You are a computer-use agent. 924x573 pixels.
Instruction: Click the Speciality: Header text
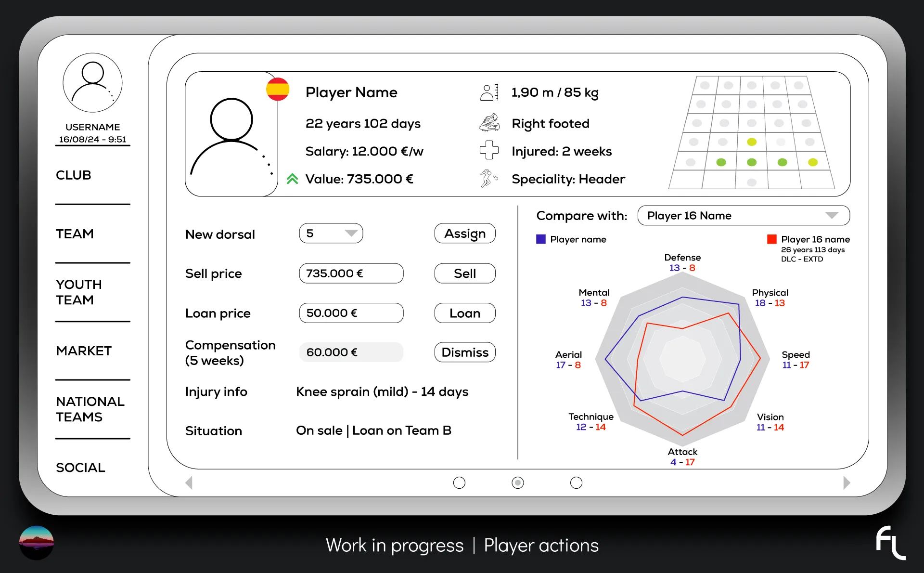point(568,180)
